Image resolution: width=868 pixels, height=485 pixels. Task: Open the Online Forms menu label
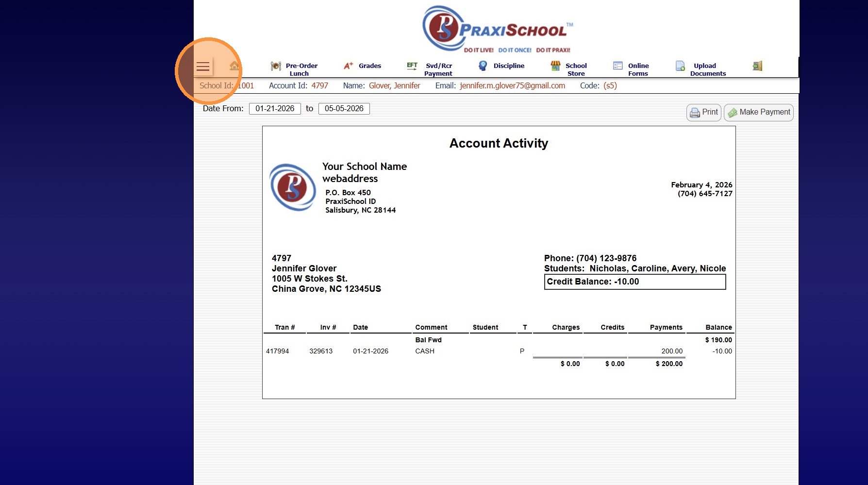coord(638,69)
